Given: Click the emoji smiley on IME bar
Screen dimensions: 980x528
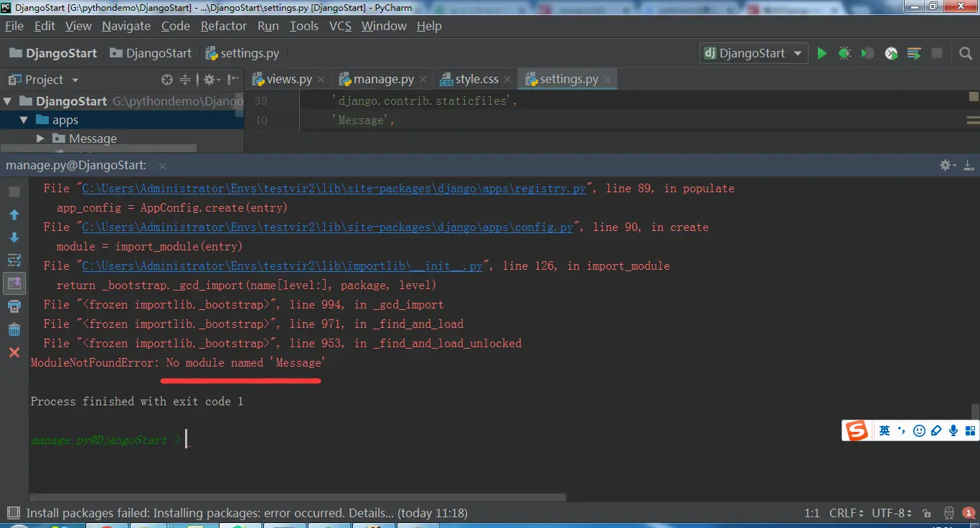Looking at the screenshot, I should pos(919,430).
